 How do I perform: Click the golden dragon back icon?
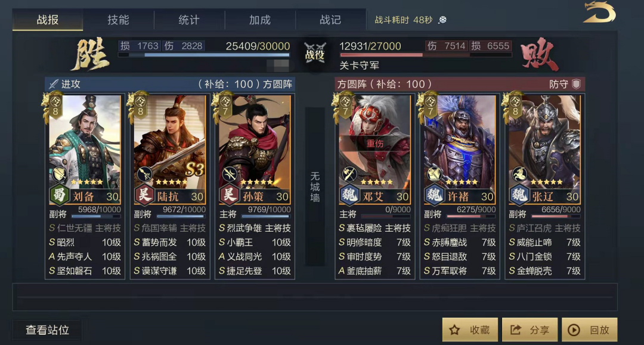coord(599,13)
